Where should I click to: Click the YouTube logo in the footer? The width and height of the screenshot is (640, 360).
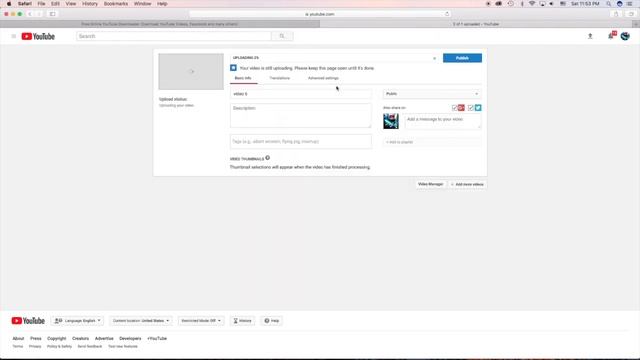point(28,321)
